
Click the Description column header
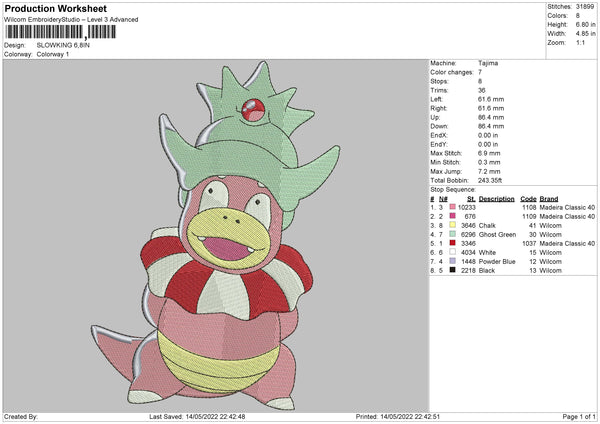(497, 198)
